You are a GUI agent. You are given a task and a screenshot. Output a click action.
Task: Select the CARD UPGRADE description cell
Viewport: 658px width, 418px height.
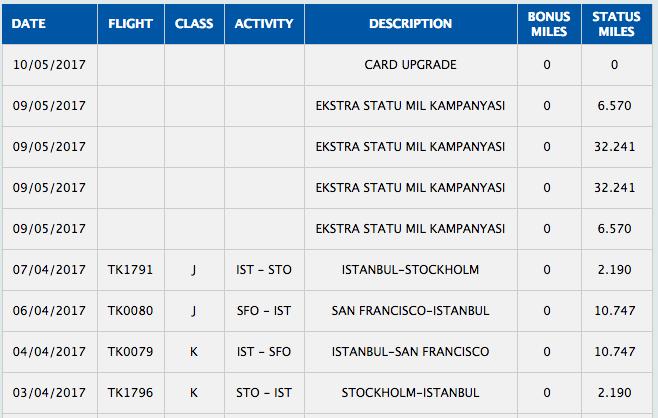(410, 65)
